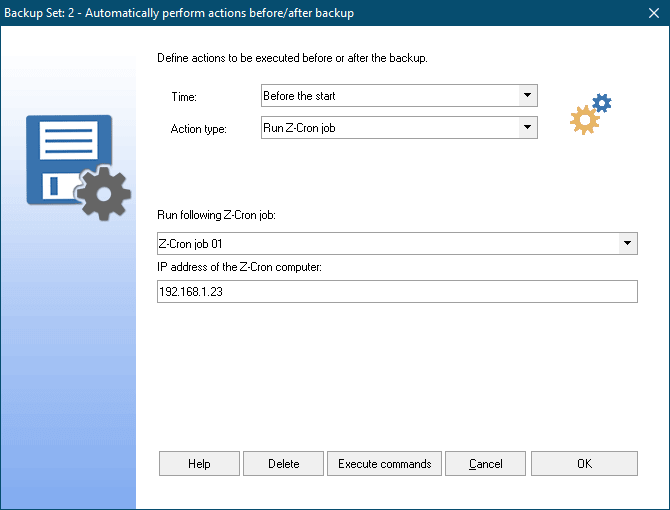Click the 'Time:' label
The width and height of the screenshot is (670, 510).
pos(184,97)
